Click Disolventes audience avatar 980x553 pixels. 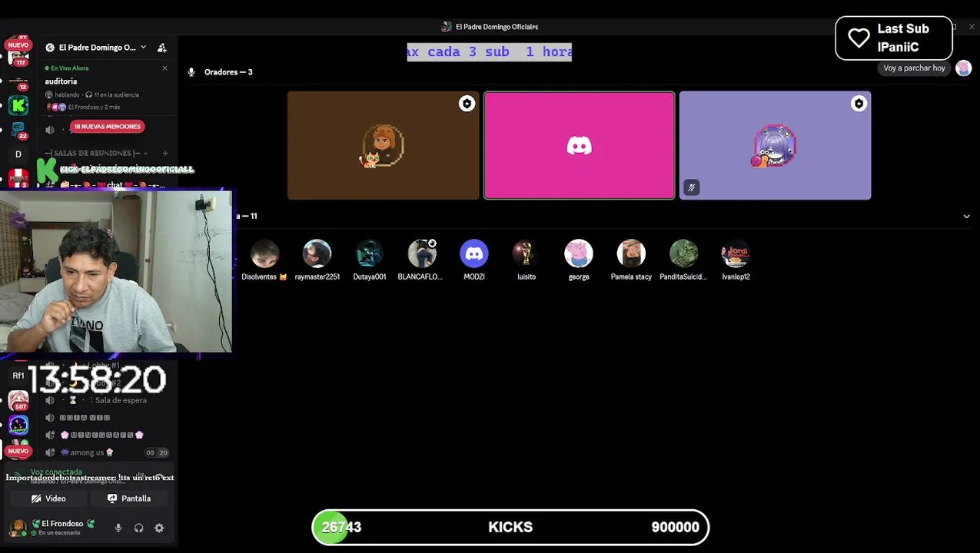[264, 253]
